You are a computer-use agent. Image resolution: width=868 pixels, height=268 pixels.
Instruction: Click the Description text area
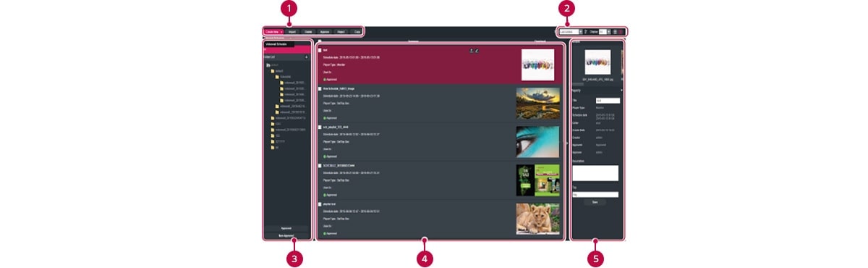tap(595, 173)
